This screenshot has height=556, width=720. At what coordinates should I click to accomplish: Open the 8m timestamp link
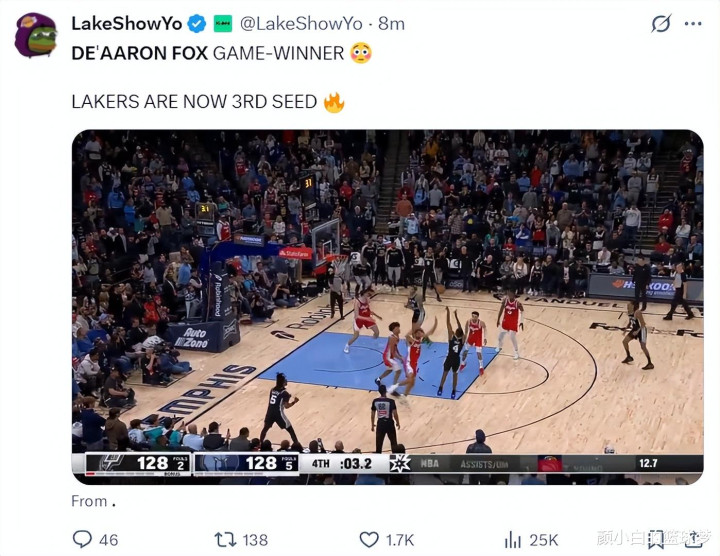tap(391, 23)
